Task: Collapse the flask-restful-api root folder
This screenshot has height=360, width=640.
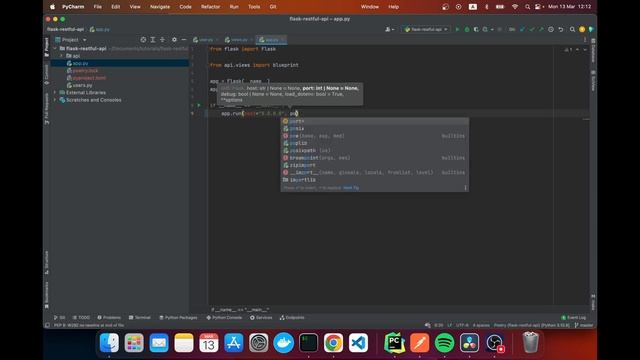Action: tap(55, 49)
